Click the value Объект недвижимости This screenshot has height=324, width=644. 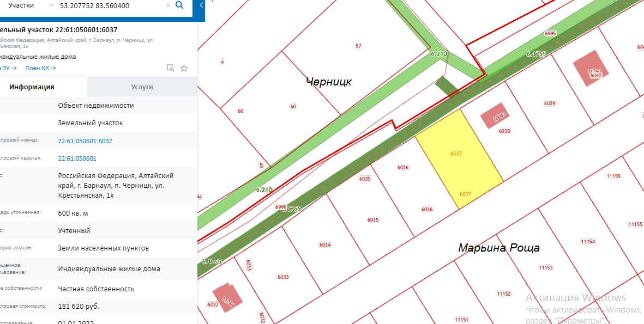pos(96,106)
